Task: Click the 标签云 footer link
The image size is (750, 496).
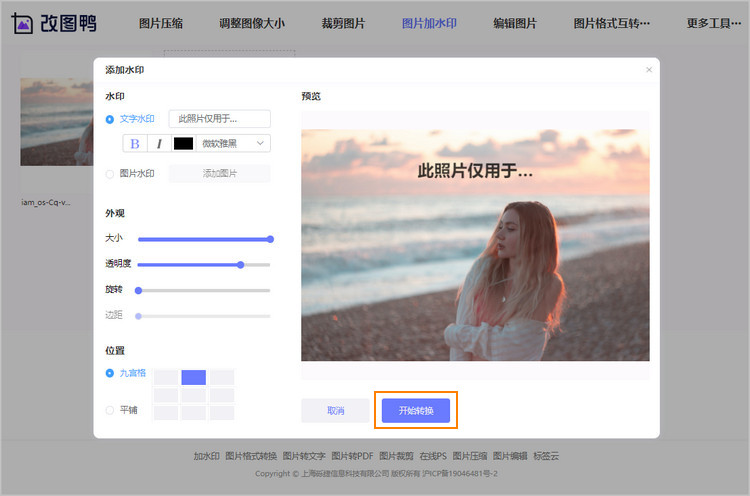Action: point(546,456)
